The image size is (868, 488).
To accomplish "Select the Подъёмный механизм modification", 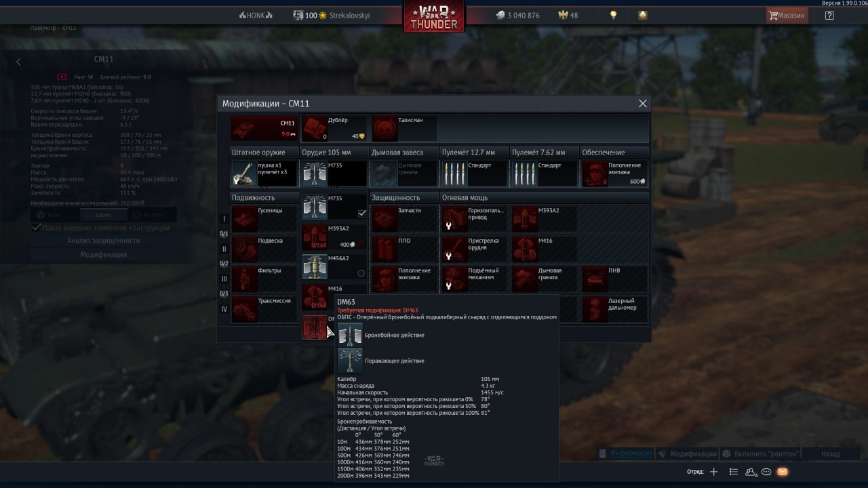I will 474,279.
